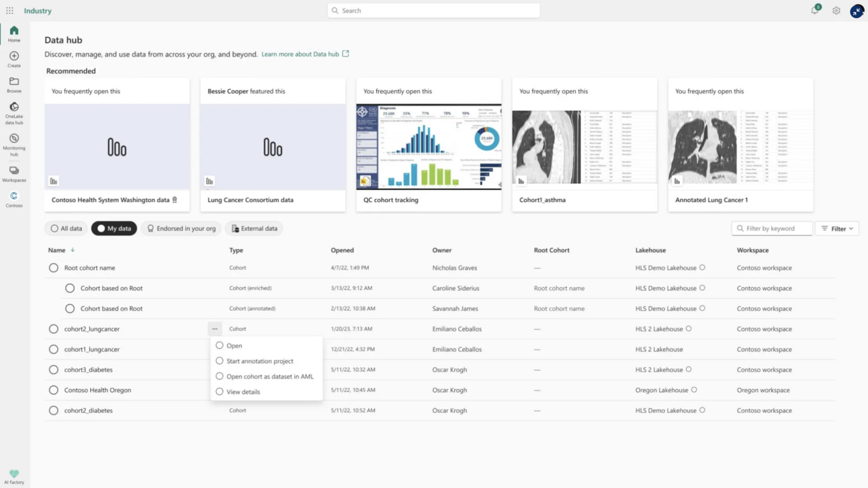
Task: Open Workspaces in sidebar
Action: pos(14,175)
